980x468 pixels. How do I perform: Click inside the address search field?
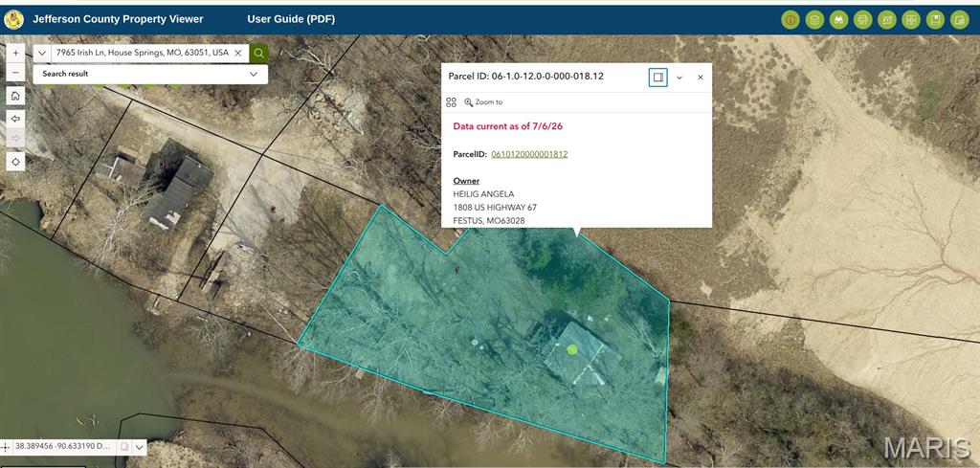coord(142,53)
